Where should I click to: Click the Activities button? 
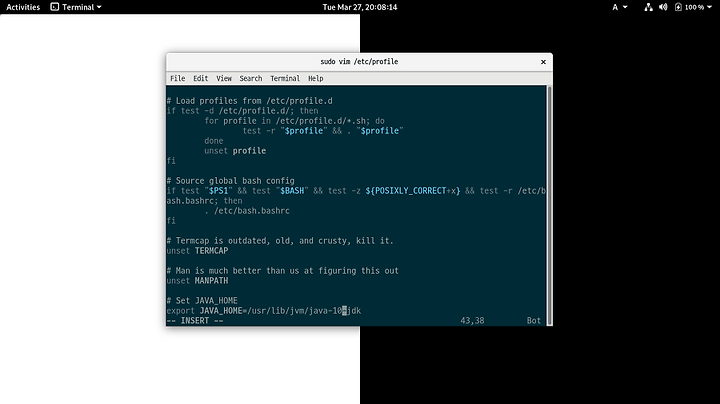pyautogui.click(x=23, y=7)
